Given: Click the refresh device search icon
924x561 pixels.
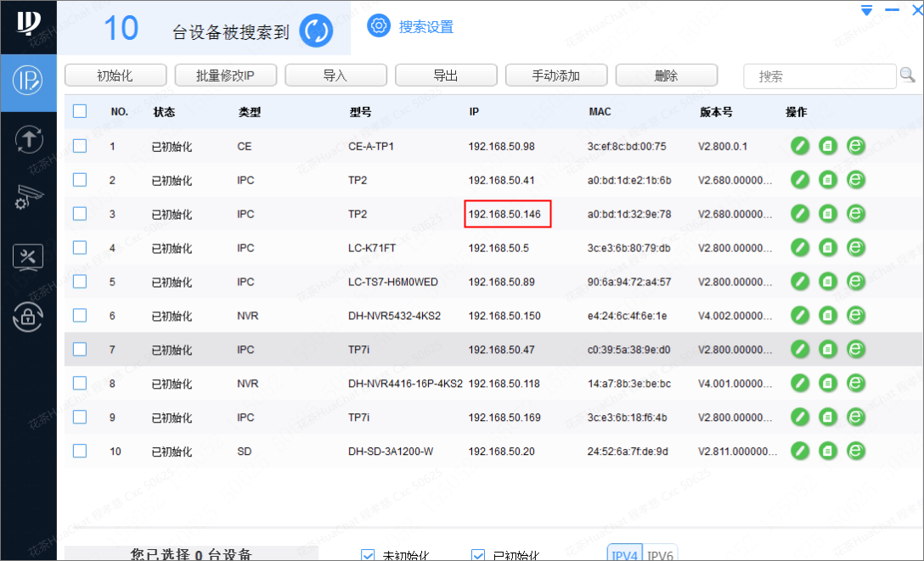Looking at the screenshot, I should tap(316, 31).
